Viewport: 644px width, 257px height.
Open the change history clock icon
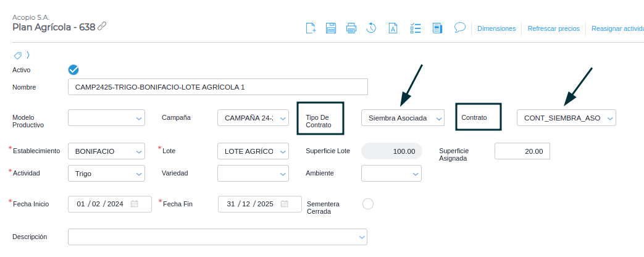(x=371, y=28)
